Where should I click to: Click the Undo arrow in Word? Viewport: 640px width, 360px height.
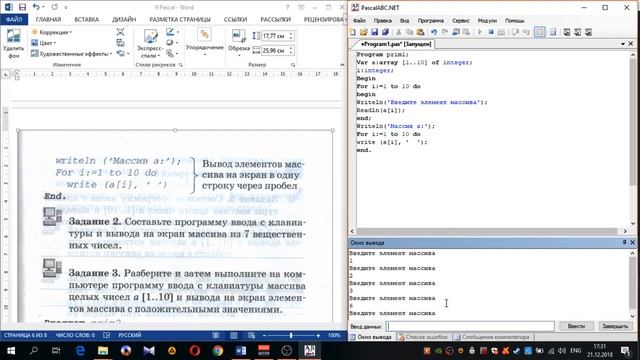[36, 7]
